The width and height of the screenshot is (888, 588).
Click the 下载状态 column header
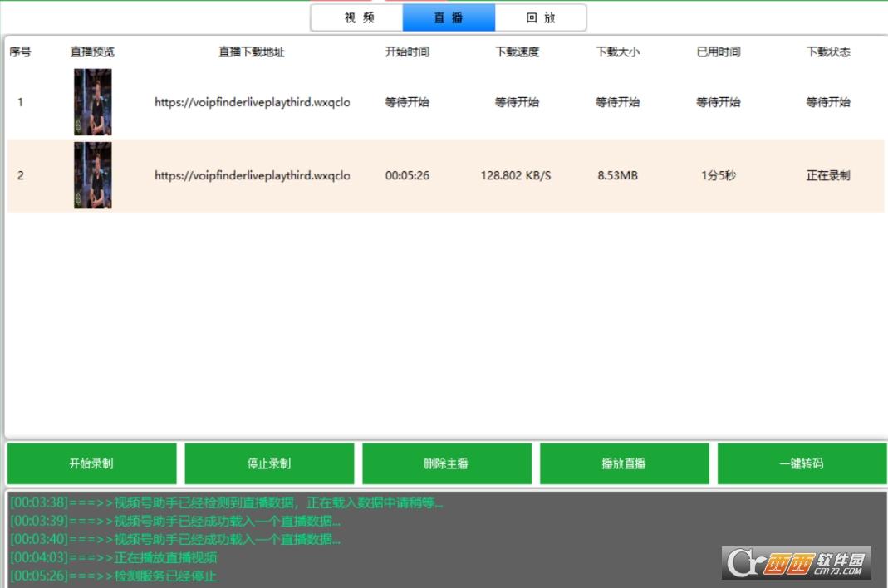pyautogui.click(x=828, y=52)
